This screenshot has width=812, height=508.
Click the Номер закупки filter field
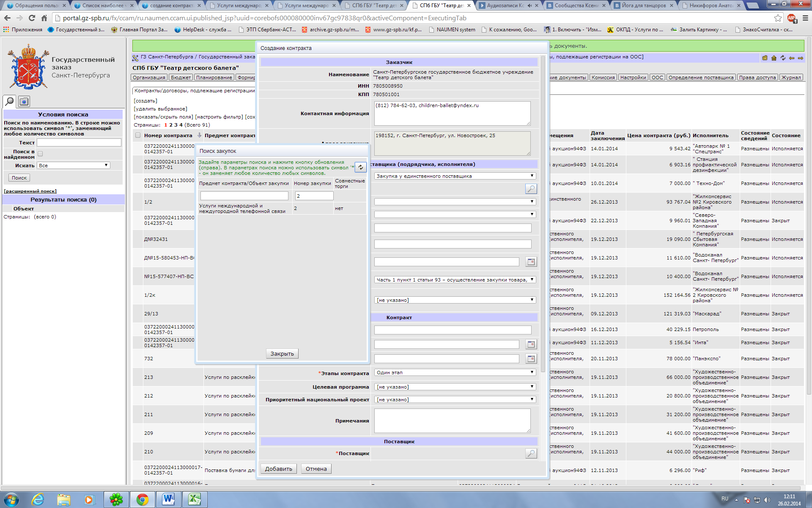click(x=314, y=196)
